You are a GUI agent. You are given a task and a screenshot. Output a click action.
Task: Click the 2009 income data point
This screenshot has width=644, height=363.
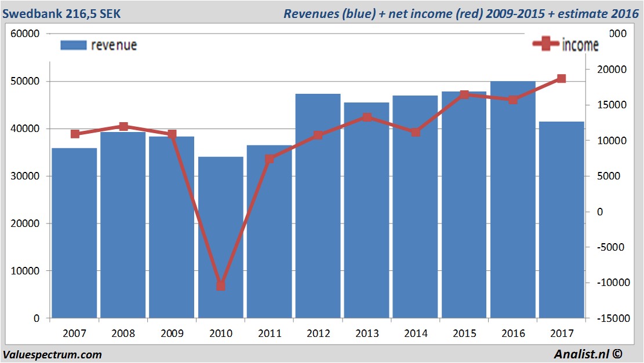coord(172,134)
